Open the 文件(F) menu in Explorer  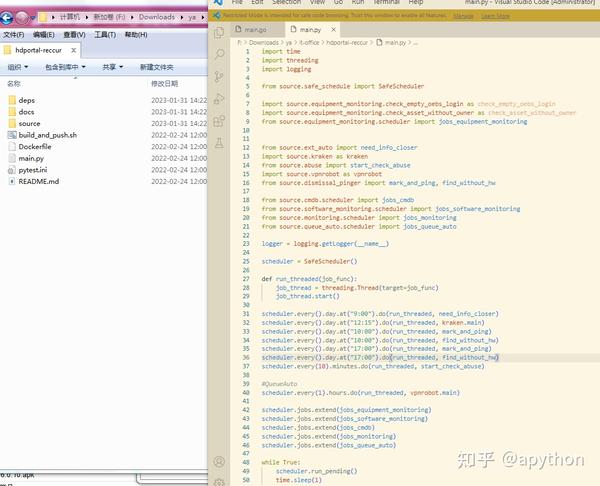tap(14, 35)
